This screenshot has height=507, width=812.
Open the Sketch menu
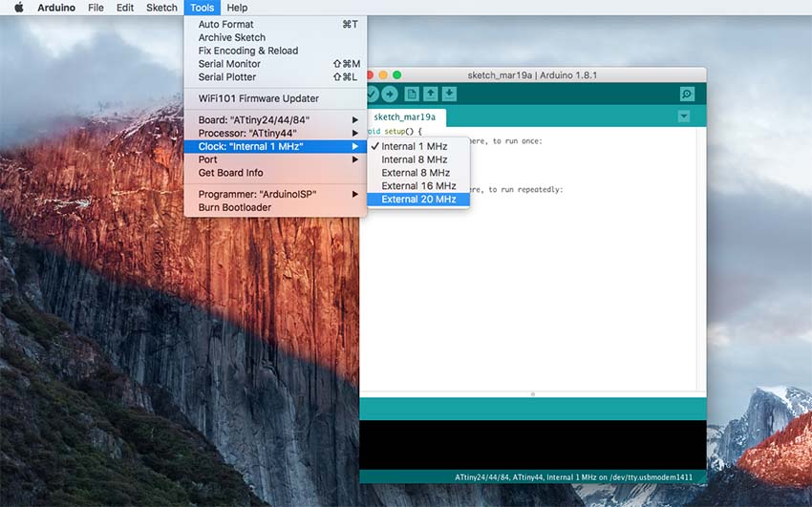pos(161,8)
